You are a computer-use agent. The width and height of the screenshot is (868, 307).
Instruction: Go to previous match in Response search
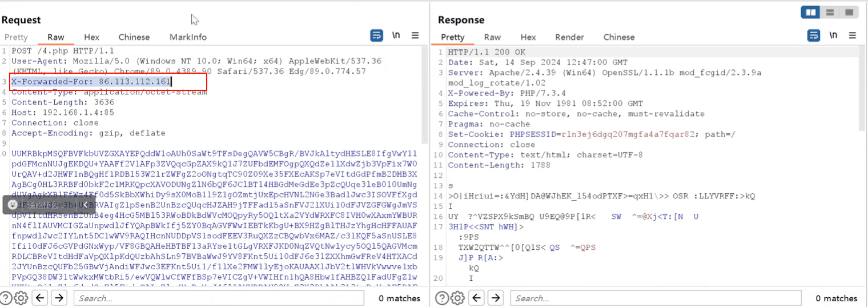476,298
